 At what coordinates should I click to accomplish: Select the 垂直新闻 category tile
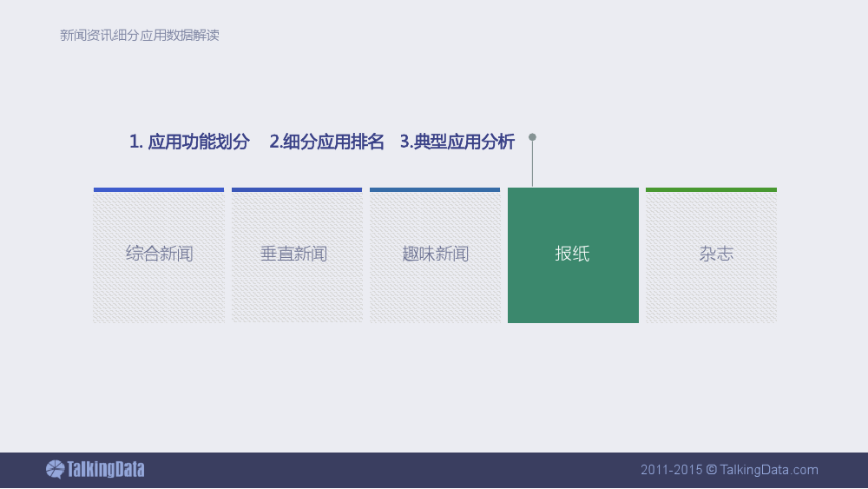coord(297,254)
